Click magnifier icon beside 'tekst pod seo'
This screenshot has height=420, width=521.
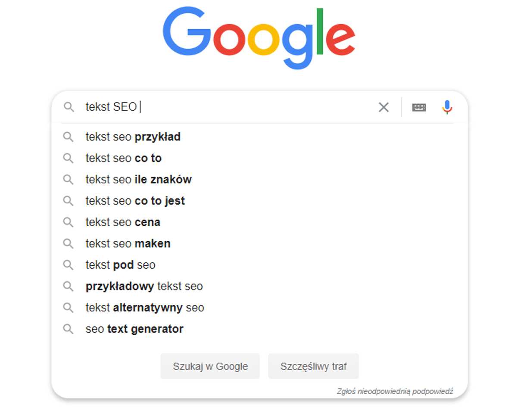pyautogui.click(x=68, y=265)
